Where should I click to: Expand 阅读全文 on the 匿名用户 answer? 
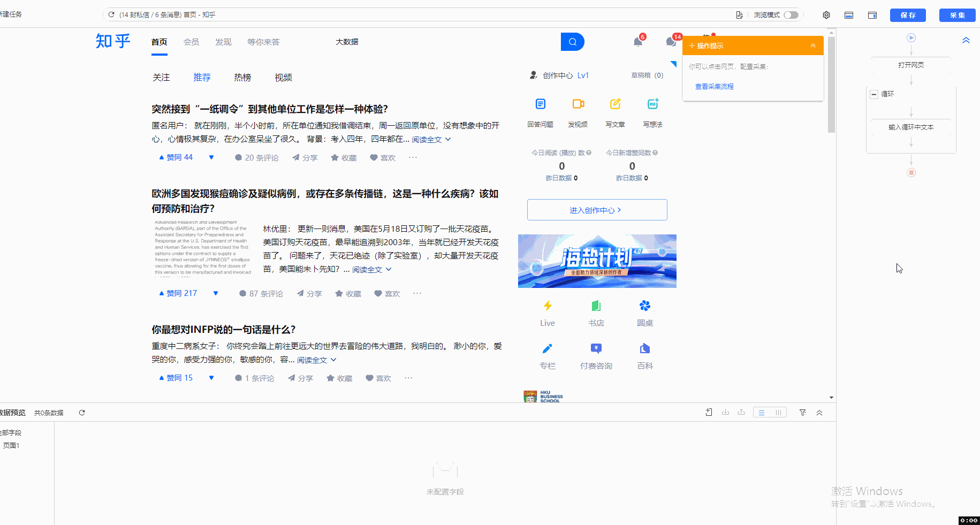(x=431, y=140)
